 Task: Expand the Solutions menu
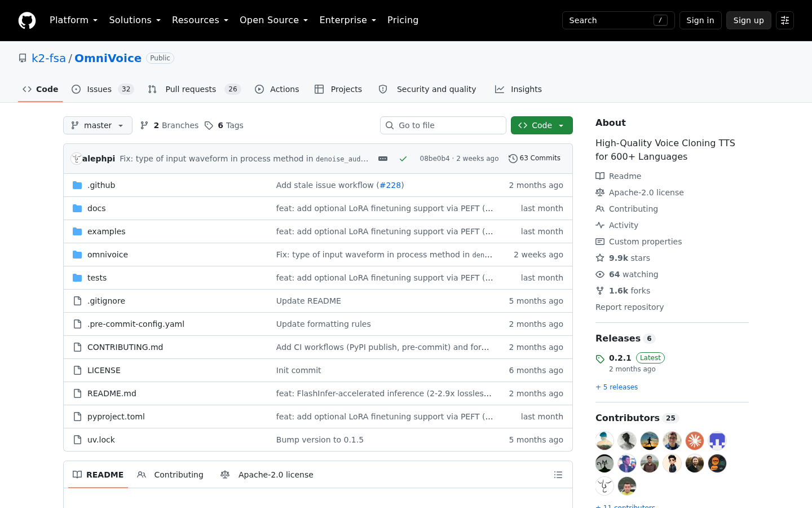click(135, 20)
